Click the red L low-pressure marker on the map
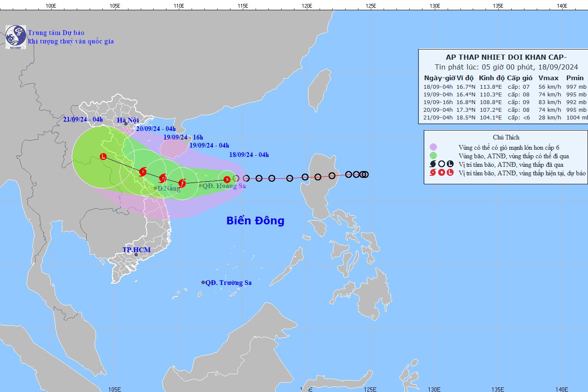The height and width of the screenshot is (392, 588). (x=103, y=157)
